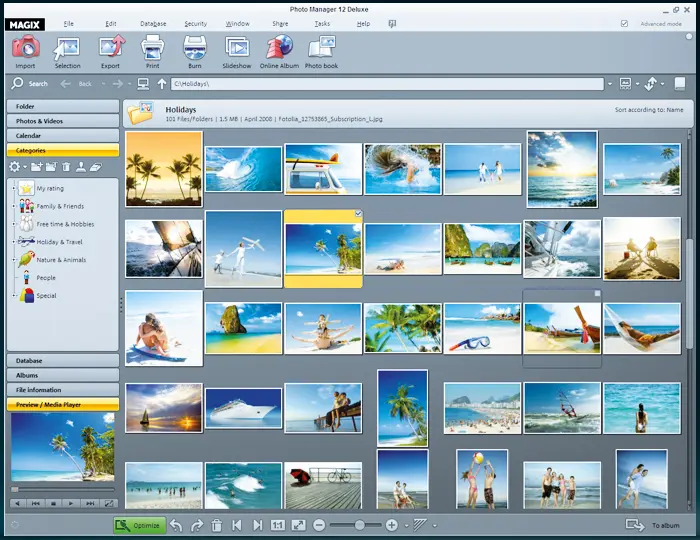Open the Database menu

[x=153, y=24]
